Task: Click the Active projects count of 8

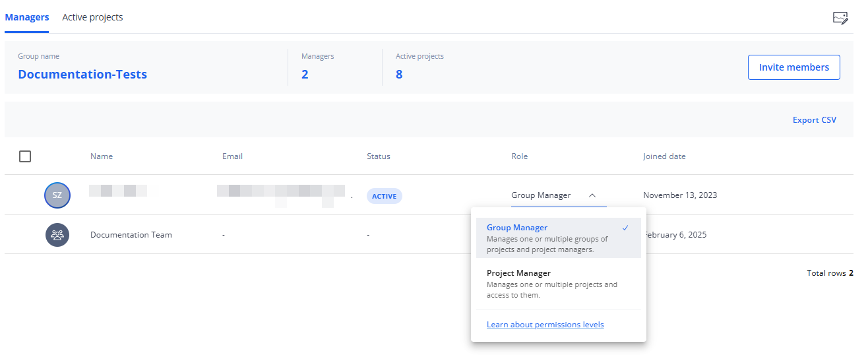Action: click(399, 75)
